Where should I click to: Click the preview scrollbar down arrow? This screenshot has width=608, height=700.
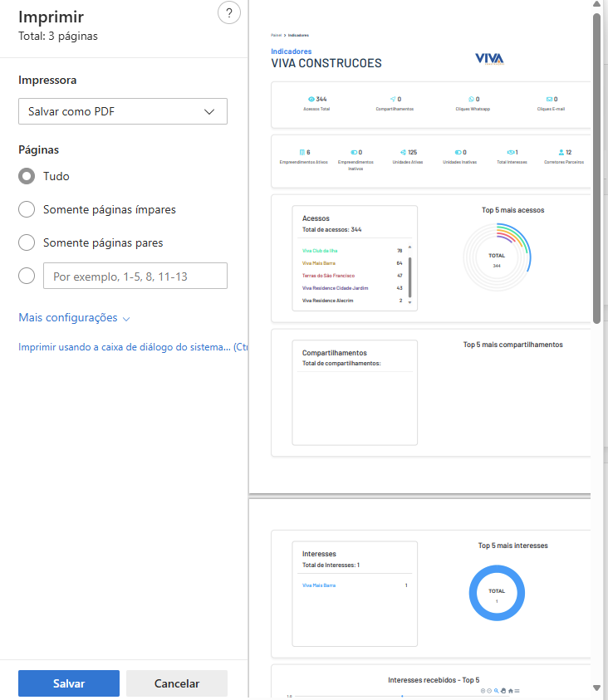point(596,688)
